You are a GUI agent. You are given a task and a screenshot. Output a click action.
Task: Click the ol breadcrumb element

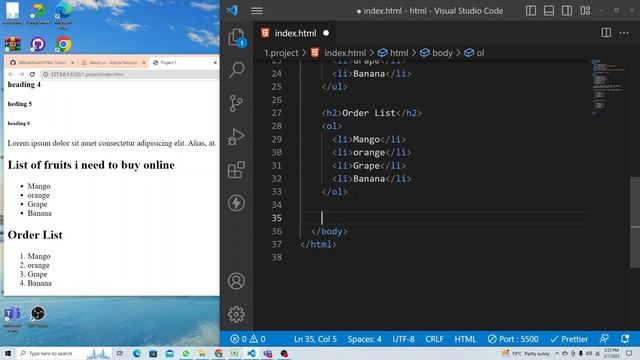[x=480, y=53]
